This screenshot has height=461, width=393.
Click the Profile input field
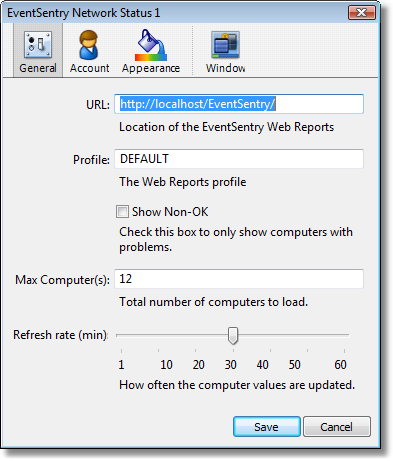[x=239, y=159]
